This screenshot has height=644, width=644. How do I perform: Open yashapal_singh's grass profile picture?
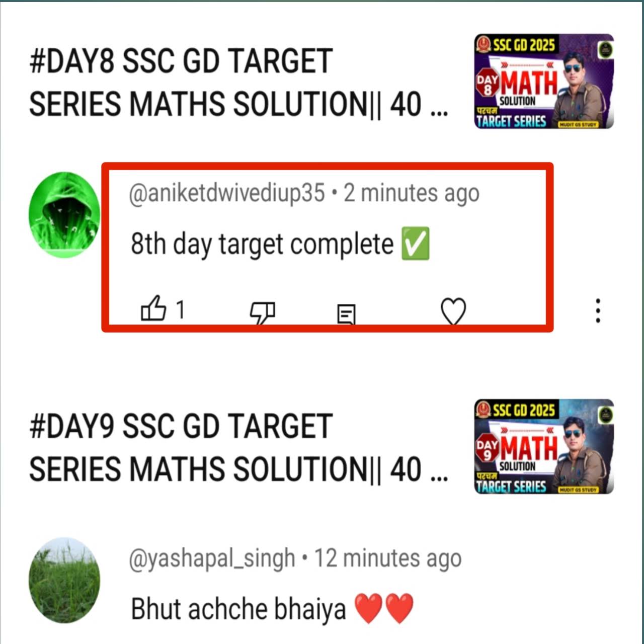click(x=64, y=581)
